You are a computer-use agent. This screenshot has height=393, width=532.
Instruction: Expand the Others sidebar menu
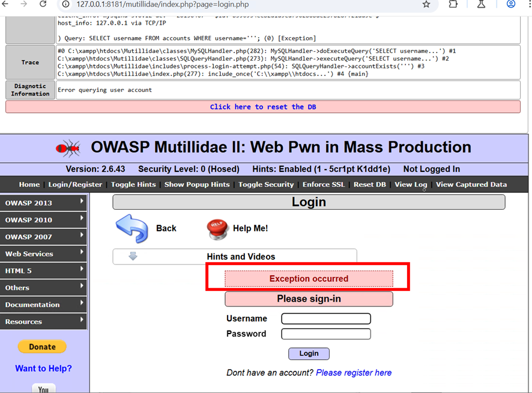[43, 288]
